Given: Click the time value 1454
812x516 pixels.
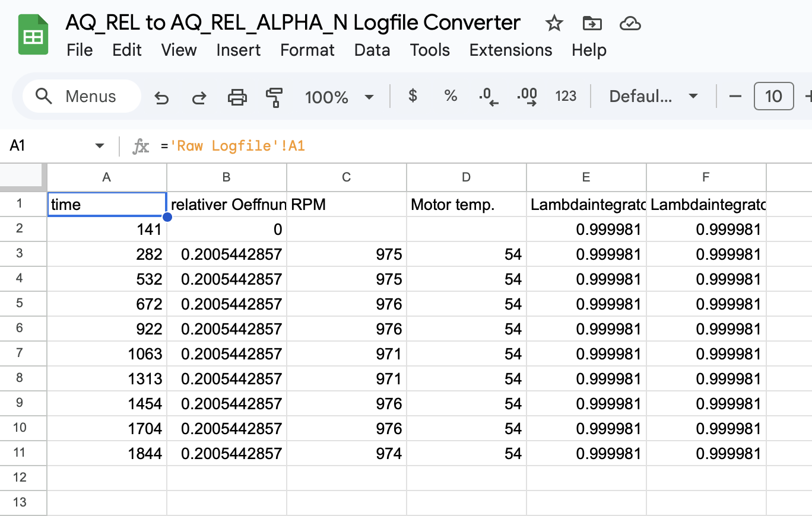Looking at the screenshot, I should click(x=107, y=404).
